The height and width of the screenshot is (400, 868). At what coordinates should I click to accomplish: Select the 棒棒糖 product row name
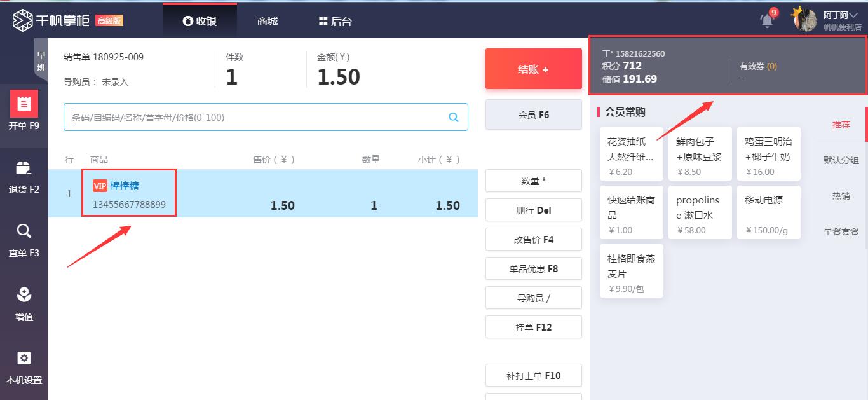point(125,186)
